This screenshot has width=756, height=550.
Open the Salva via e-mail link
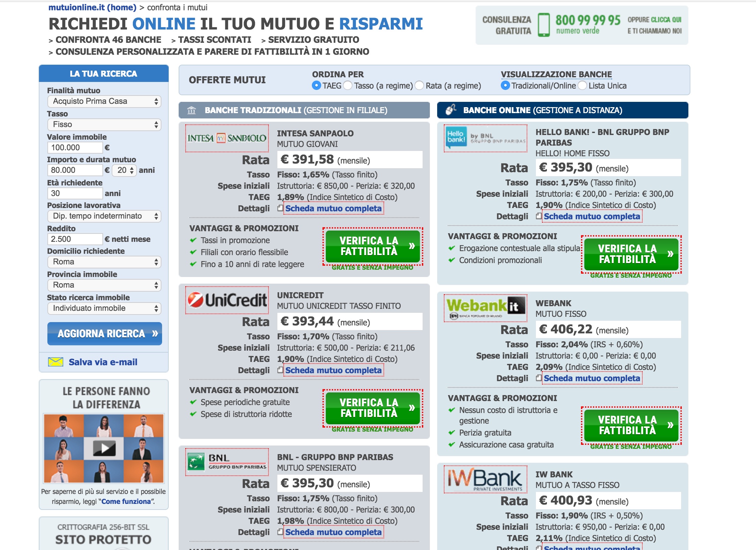pyautogui.click(x=103, y=362)
